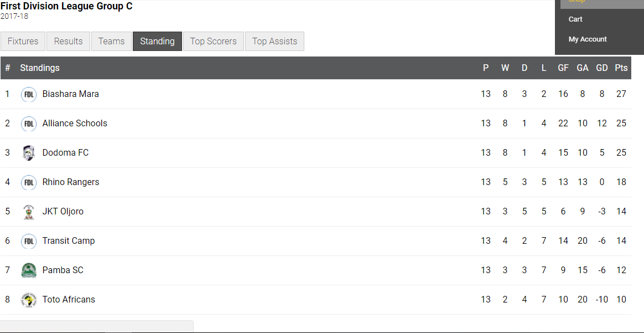Open the Biashara Mara team link

[x=71, y=94]
